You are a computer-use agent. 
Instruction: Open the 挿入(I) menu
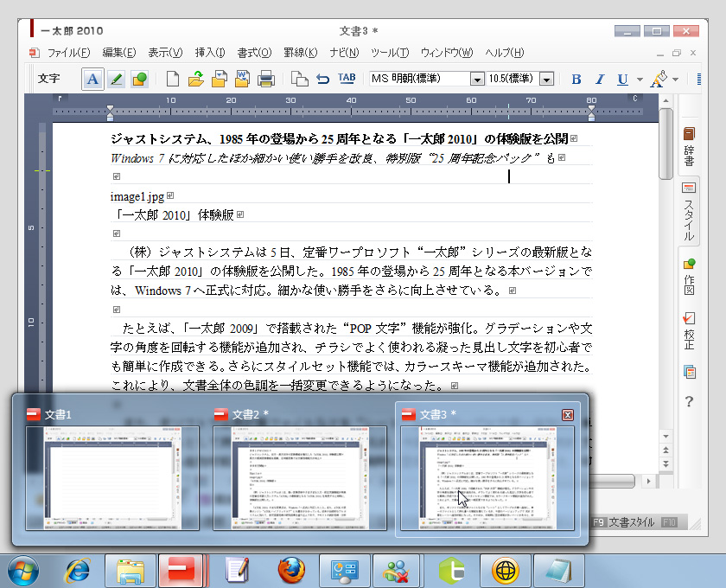(210, 53)
